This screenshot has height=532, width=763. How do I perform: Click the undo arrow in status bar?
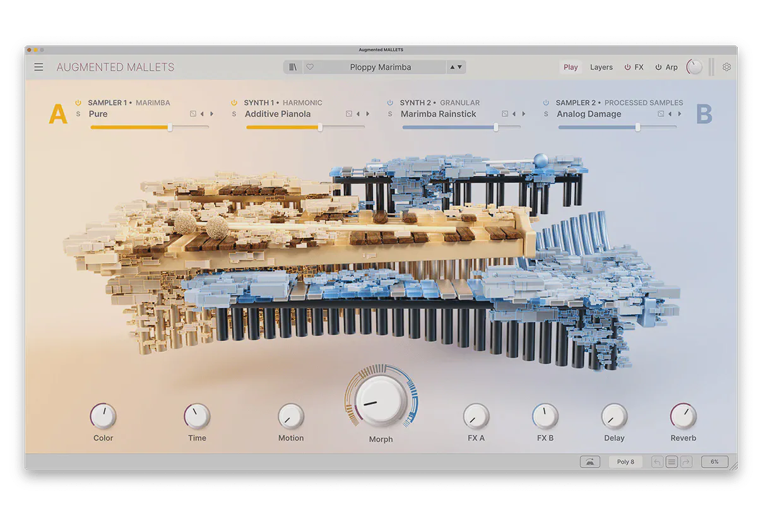tap(657, 462)
